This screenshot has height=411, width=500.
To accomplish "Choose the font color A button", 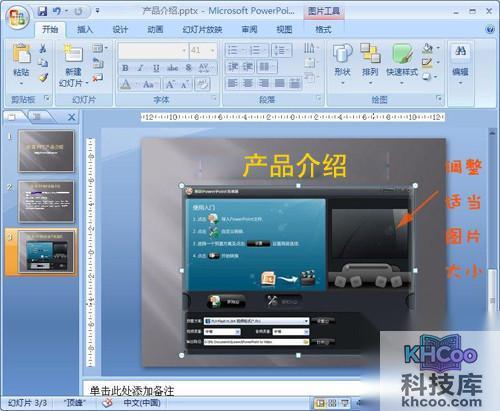I will [126, 84].
